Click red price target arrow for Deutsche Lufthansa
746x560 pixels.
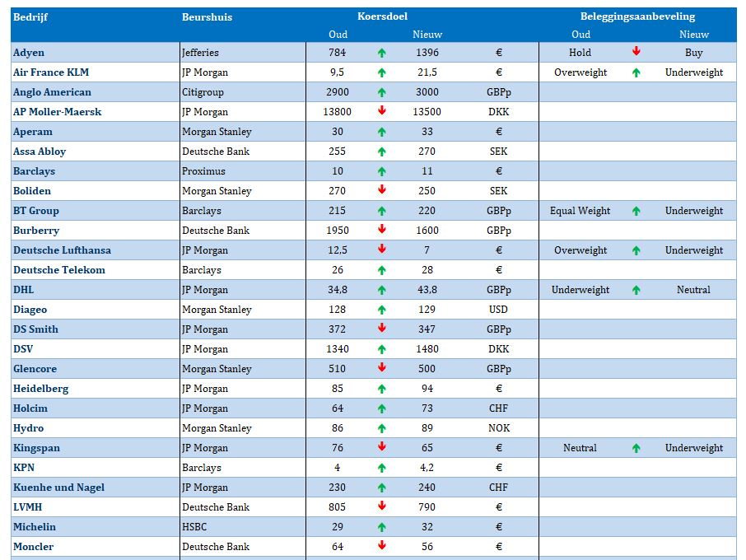pos(381,249)
